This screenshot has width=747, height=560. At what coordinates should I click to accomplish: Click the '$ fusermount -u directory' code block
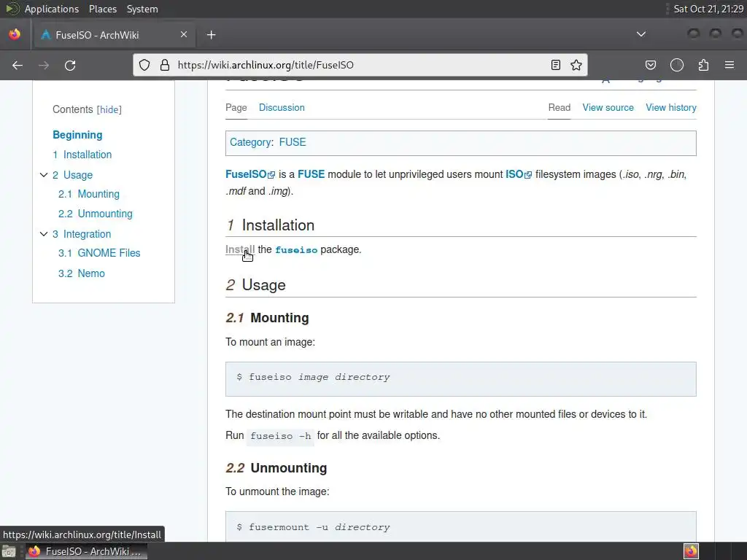461,526
